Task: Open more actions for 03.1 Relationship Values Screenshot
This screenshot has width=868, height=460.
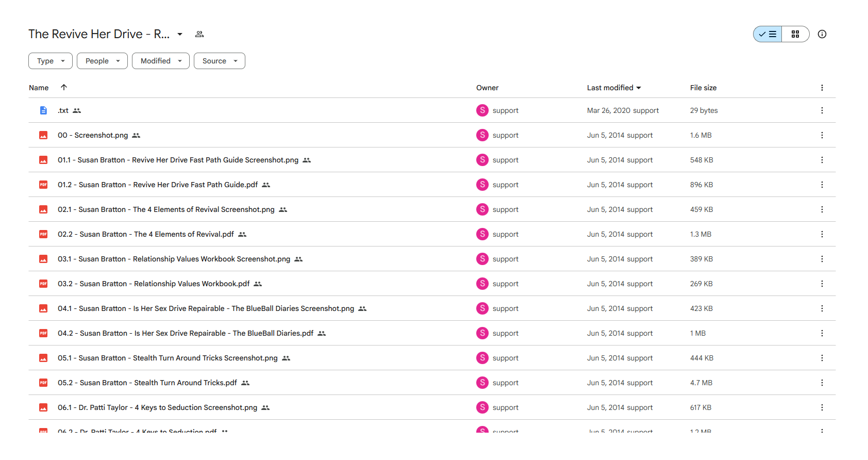Action: [822, 259]
